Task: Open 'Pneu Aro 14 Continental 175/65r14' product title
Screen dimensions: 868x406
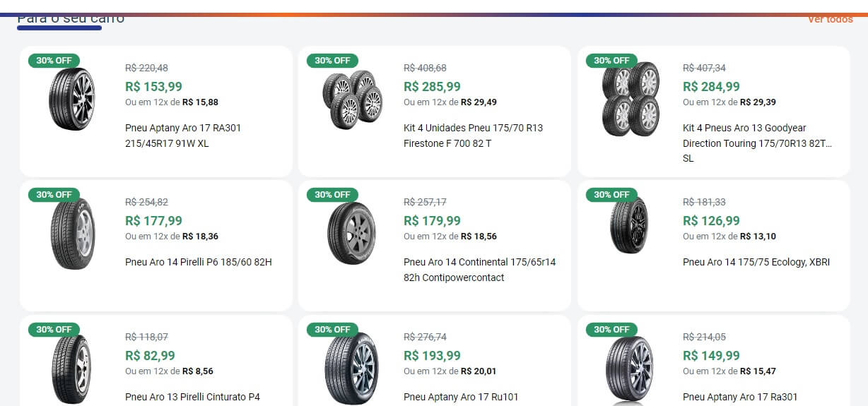Action: pos(479,270)
